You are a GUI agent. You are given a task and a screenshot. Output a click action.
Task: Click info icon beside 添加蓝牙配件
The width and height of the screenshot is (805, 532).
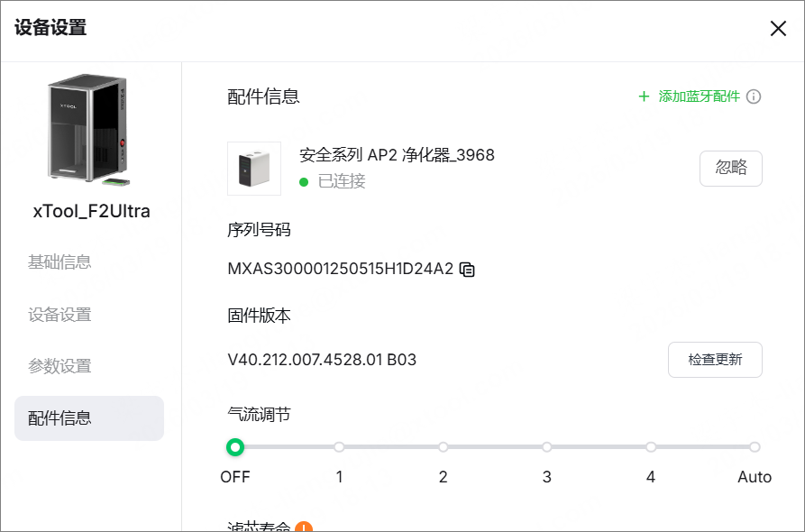755,96
